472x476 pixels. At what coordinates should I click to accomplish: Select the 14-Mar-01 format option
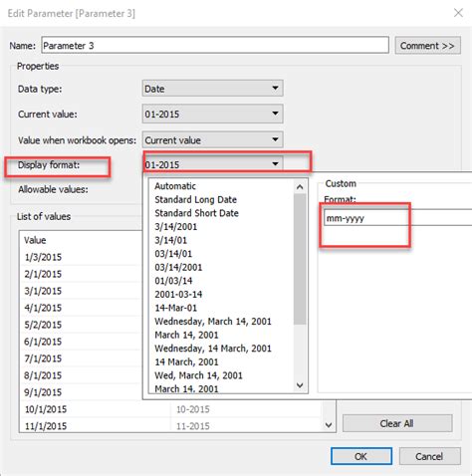click(175, 308)
